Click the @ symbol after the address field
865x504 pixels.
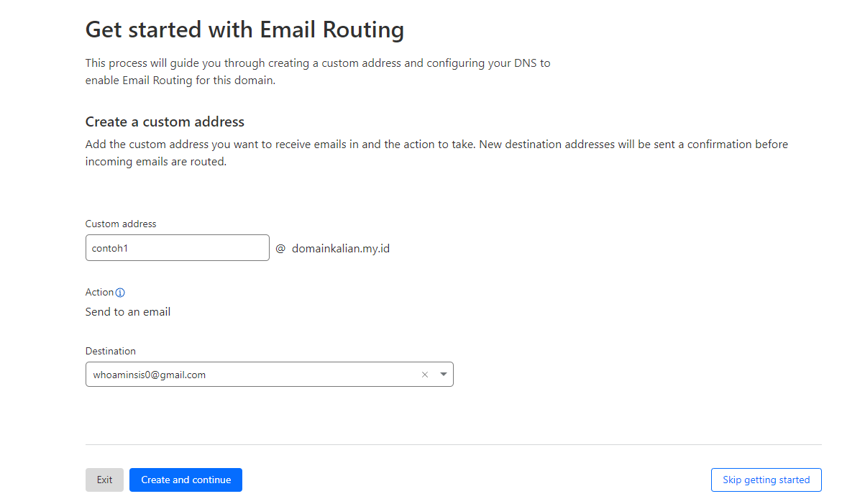280,249
